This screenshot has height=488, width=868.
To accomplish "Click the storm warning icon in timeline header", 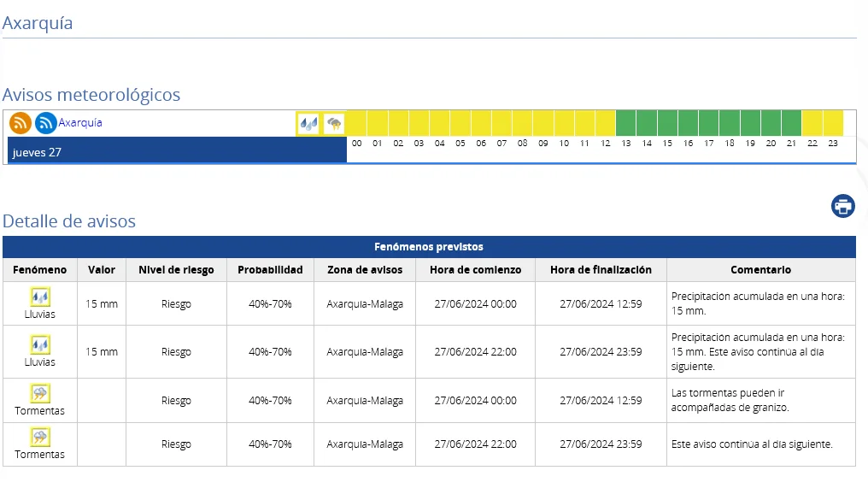I will pos(334,124).
